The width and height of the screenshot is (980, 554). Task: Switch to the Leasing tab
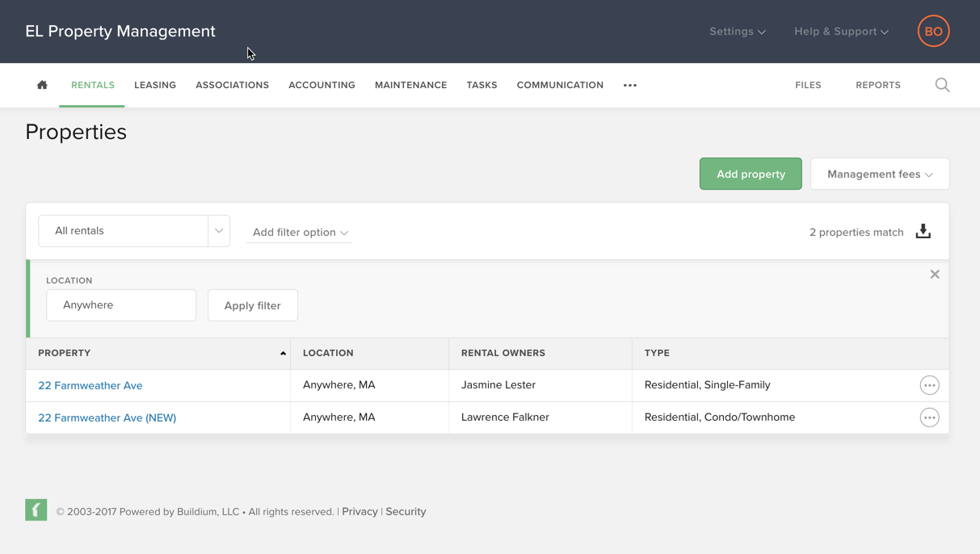155,85
